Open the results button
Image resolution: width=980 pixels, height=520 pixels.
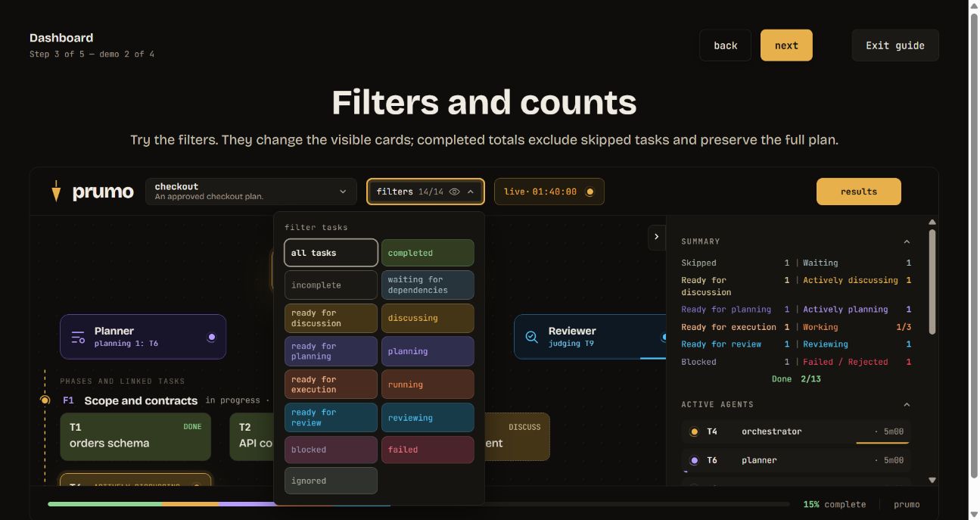point(859,191)
